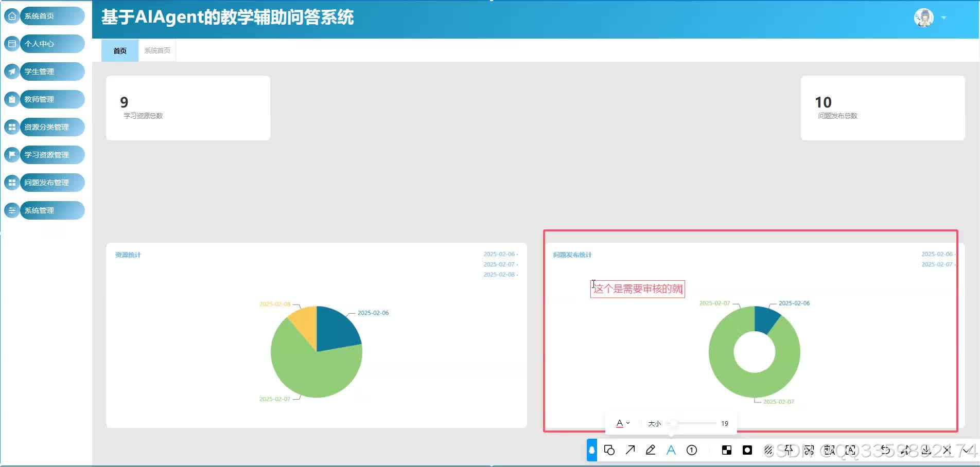Open 问题发布管理 in the sidebar
Image resolution: width=980 pixels, height=467 pixels.
coord(44,183)
